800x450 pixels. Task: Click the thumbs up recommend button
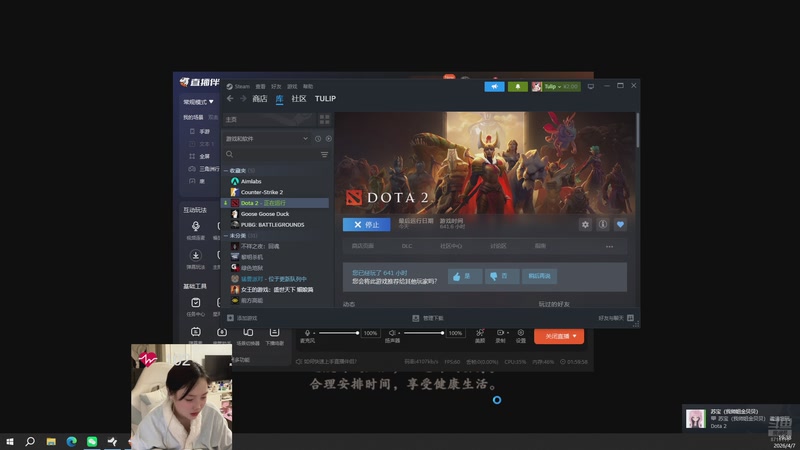click(x=465, y=276)
